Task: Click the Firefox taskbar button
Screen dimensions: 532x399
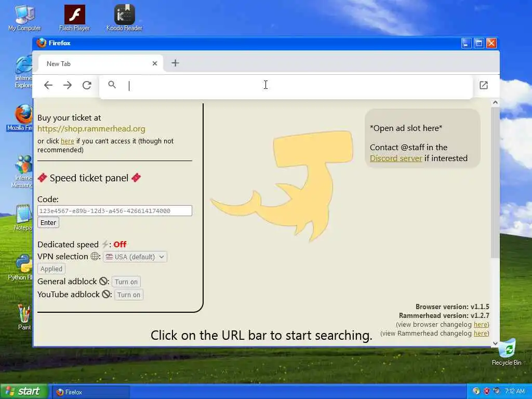Action: [91, 392]
